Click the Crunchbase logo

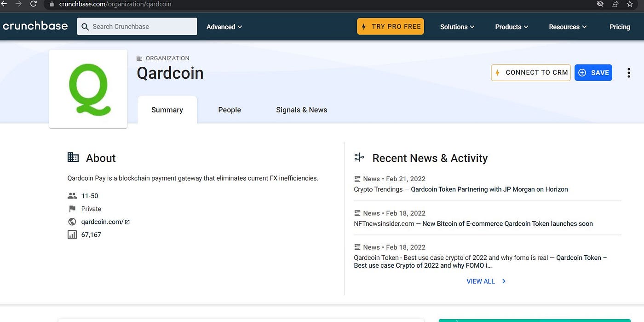point(35,26)
